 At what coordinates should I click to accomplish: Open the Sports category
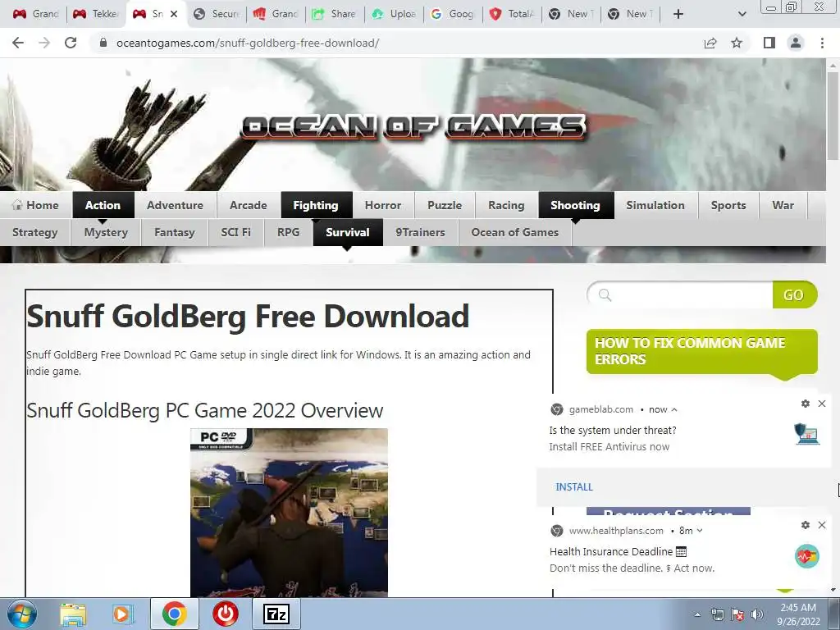728,205
